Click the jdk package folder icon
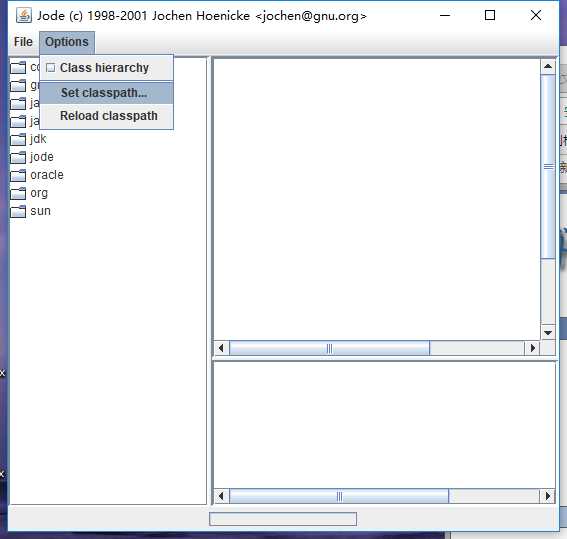 (18, 139)
